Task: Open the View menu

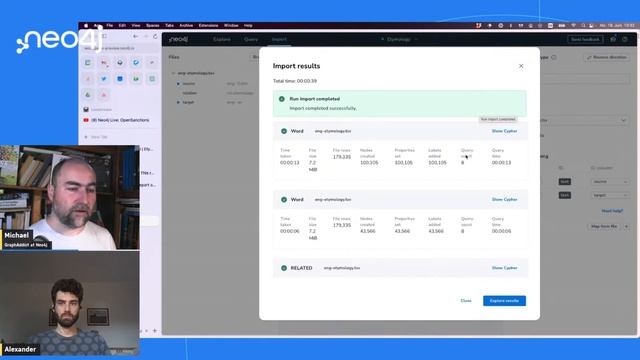Action: (x=136, y=25)
